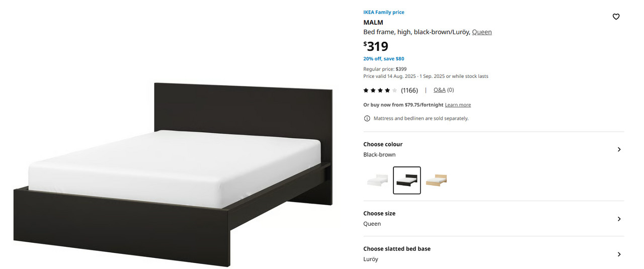Image resolution: width=644 pixels, height=269 pixels.
Task: Expand the Choose slatted bed base chevron
Action: [619, 254]
